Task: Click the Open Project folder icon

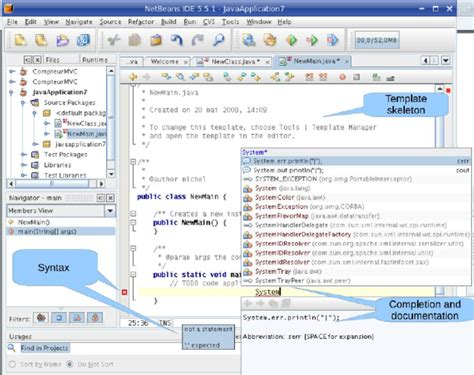Action: tap(62, 40)
